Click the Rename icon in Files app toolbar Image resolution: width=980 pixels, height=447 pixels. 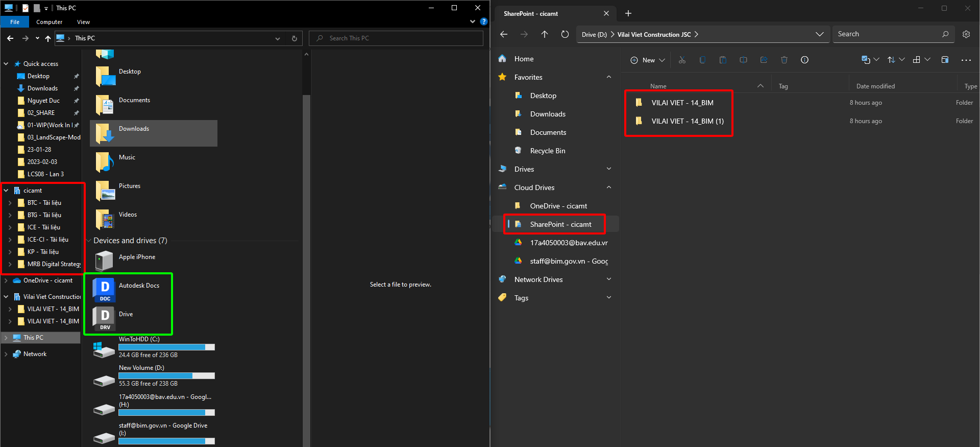tap(743, 60)
